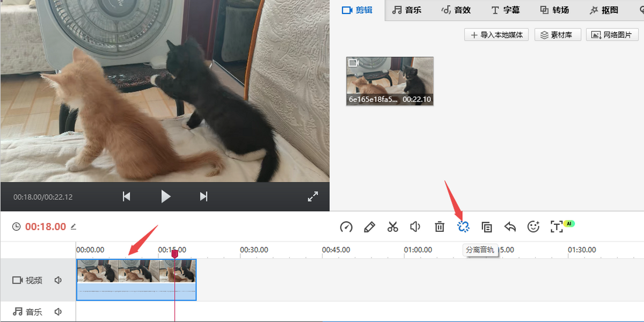Click preview time 00:18.00/00:22.12

(x=43, y=197)
